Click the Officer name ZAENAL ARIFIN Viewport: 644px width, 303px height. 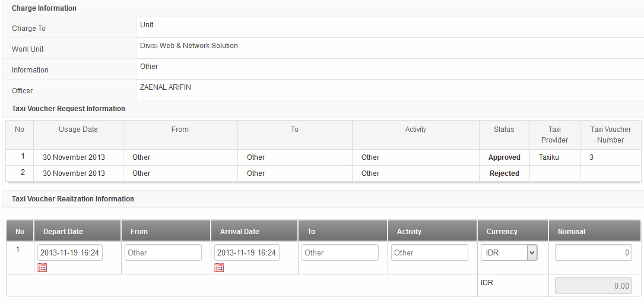pos(166,87)
